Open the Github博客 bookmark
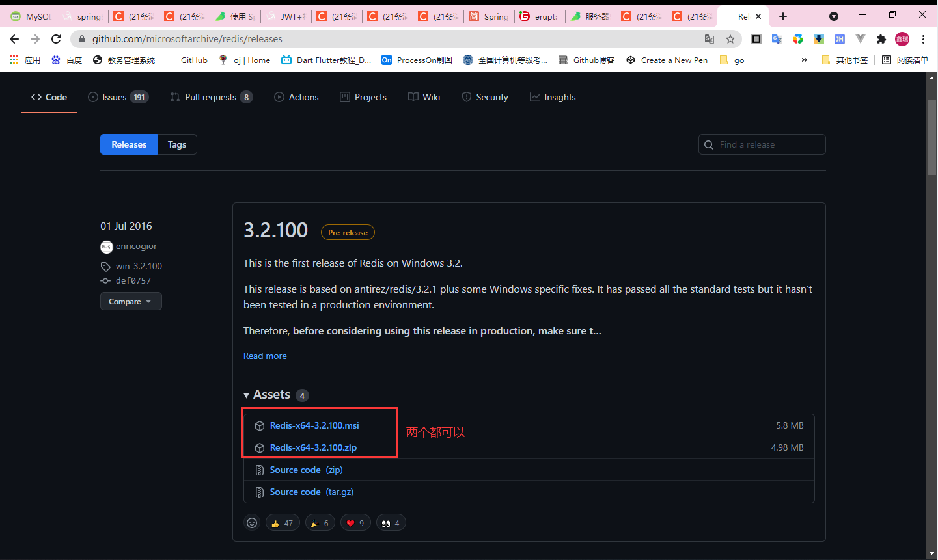The height and width of the screenshot is (560, 938). [x=586, y=60]
